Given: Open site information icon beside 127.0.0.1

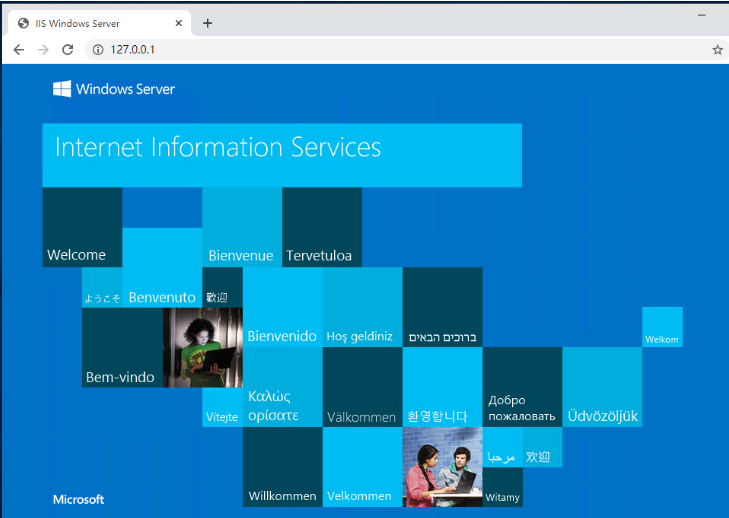Looking at the screenshot, I should pos(98,50).
